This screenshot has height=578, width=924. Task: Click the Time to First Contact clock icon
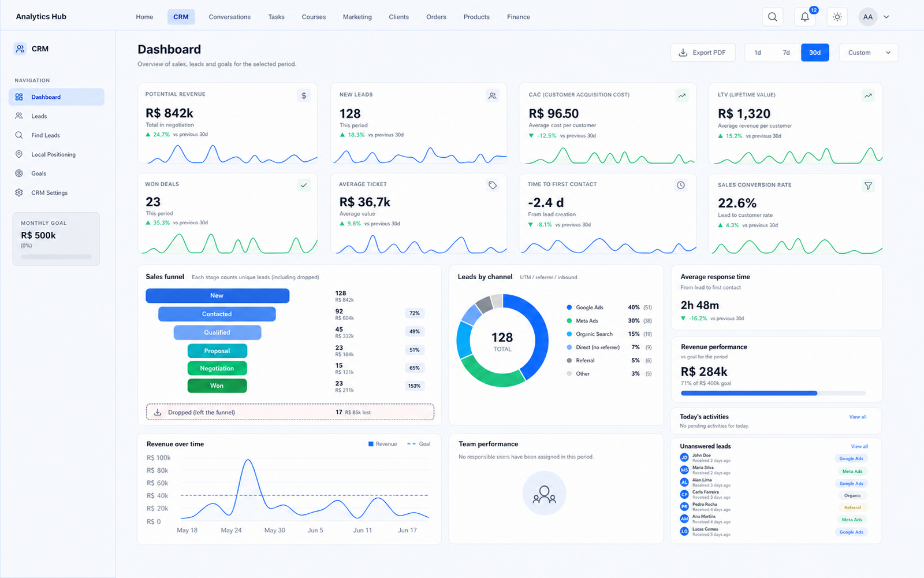[681, 185]
